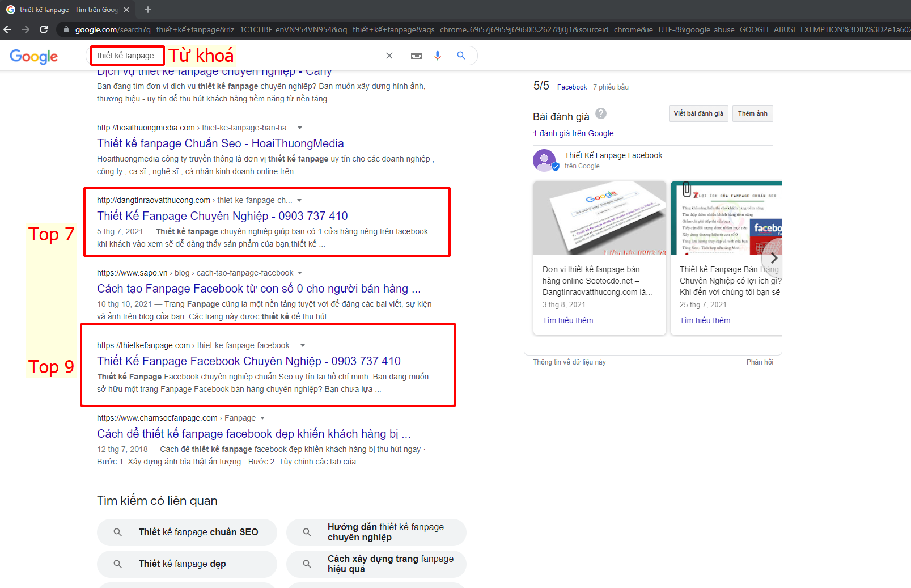The height and width of the screenshot is (588, 911).
Task: Click 'Thông tin về dữ liệu này'
Action: [569, 362]
